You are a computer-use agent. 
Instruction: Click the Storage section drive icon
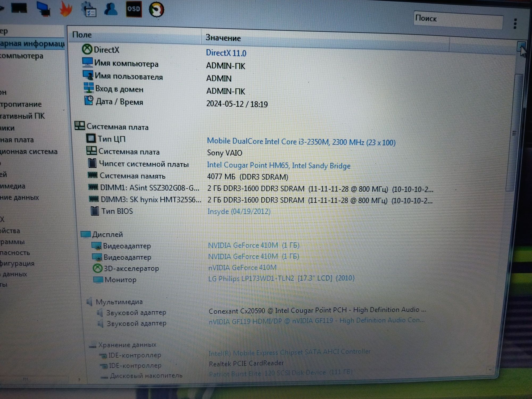(x=93, y=345)
